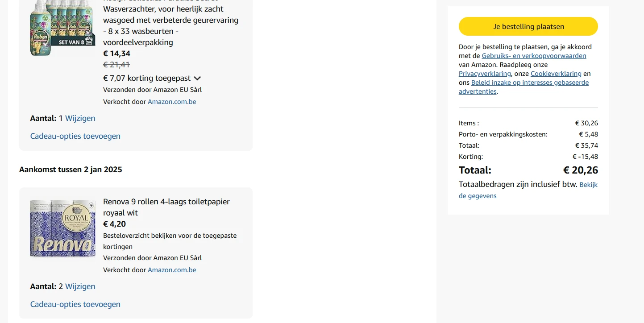644x323 pixels.
Task: Open the Privacyverklaring link
Action: tap(485, 74)
